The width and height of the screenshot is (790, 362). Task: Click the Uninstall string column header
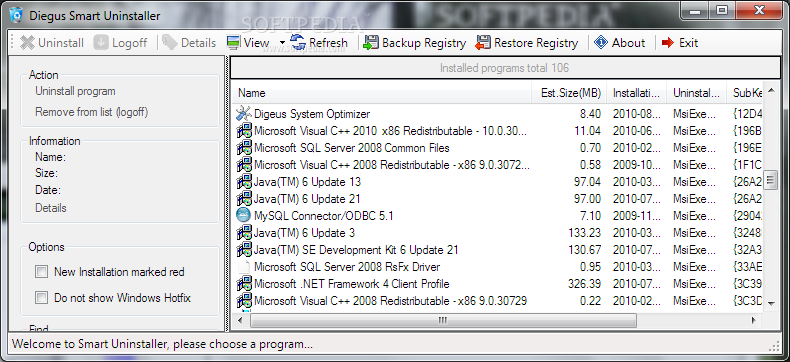click(697, 93)
